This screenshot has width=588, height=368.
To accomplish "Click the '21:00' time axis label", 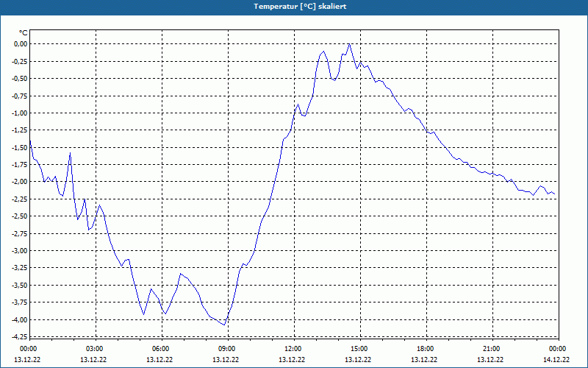I will pos(490,349).
